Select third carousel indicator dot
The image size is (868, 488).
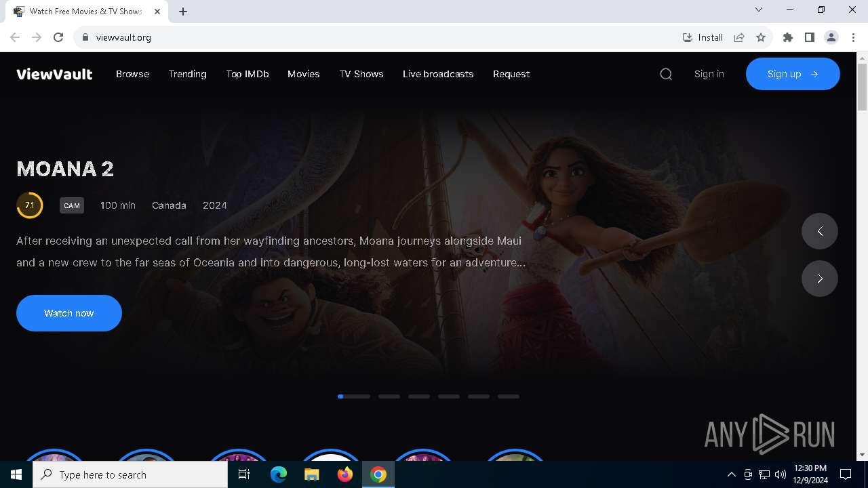tap(419, 396)
